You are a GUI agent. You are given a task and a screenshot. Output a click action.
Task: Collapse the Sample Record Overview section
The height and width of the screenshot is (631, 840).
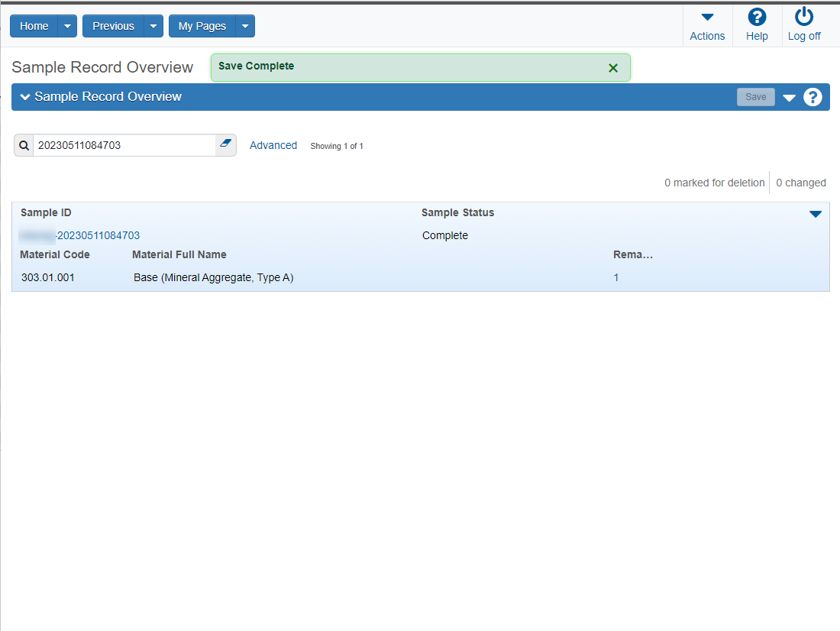[24, 97]
